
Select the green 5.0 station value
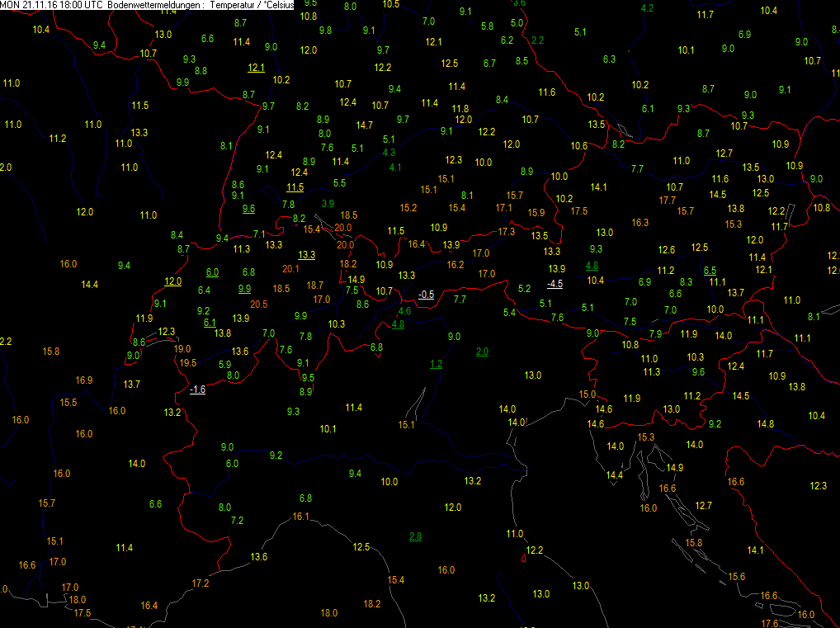[x=517, y=23]
